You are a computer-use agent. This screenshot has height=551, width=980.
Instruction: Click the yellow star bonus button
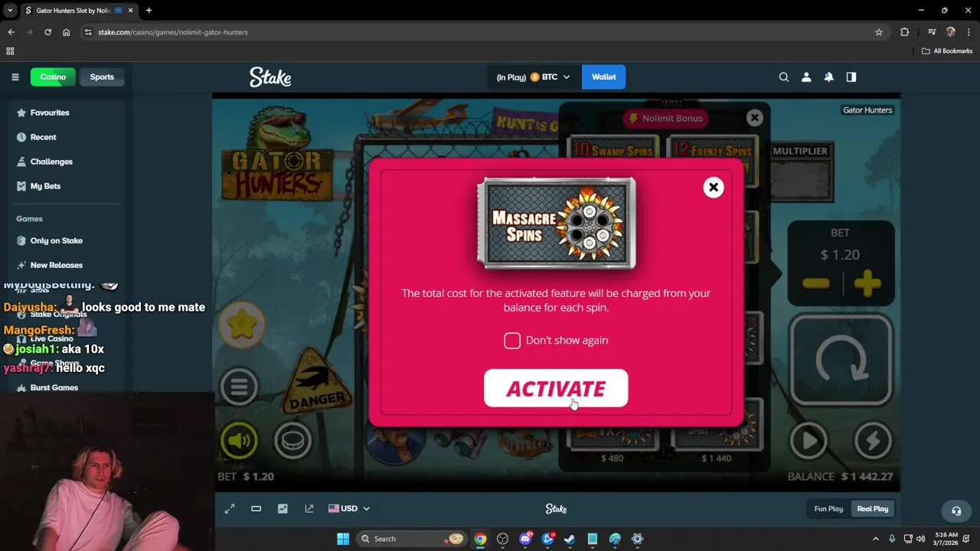(x=242, y=324)
